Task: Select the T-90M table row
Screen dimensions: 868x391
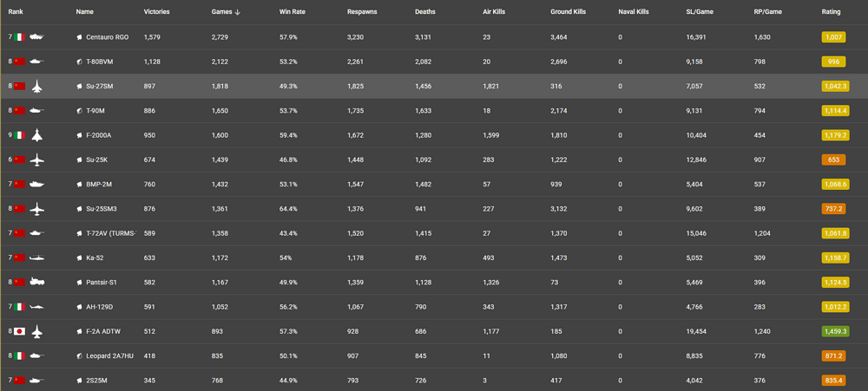Action: pos(434,111)
